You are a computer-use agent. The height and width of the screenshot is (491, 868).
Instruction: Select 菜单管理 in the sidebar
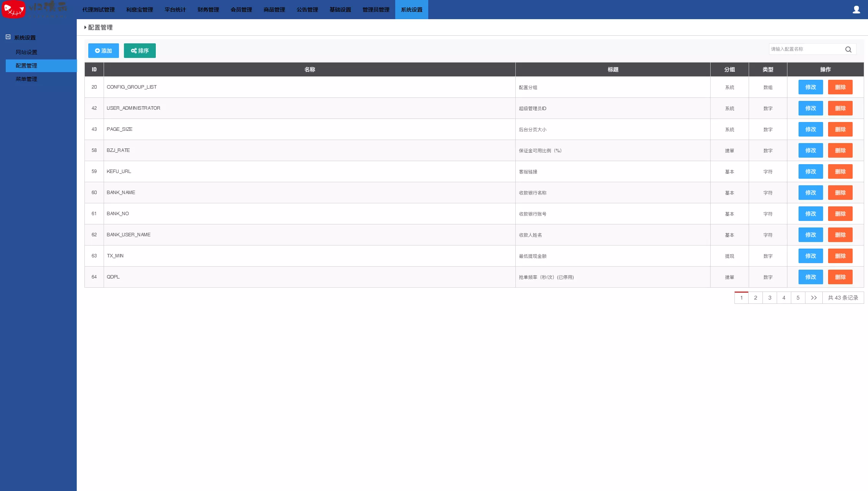(x=26, y=79)
